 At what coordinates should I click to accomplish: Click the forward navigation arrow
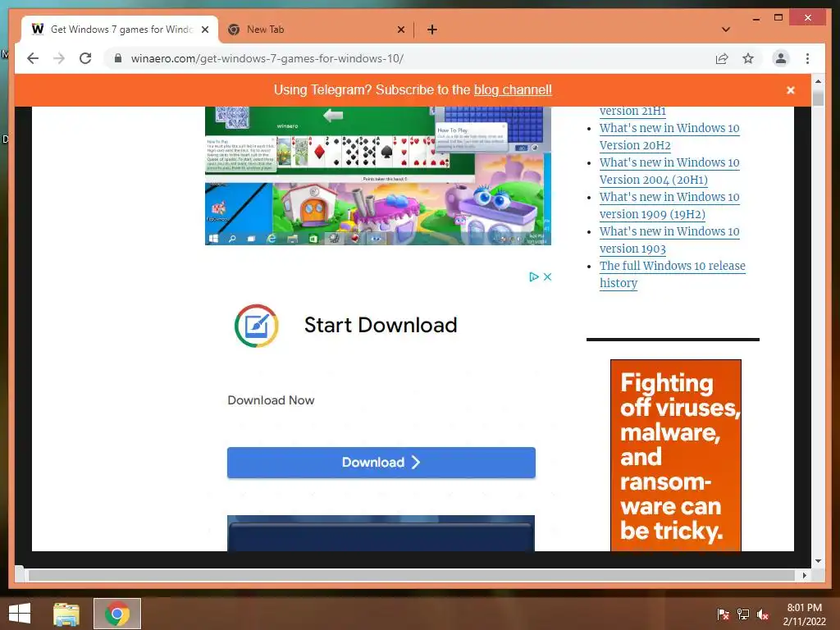(x=59, y=58)
